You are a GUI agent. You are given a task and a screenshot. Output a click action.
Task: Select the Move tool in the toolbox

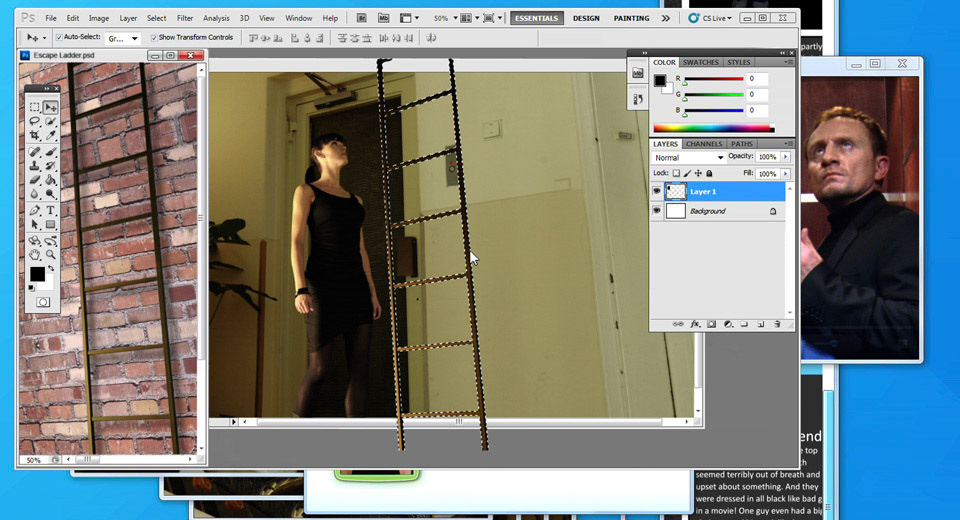(50, 107)
